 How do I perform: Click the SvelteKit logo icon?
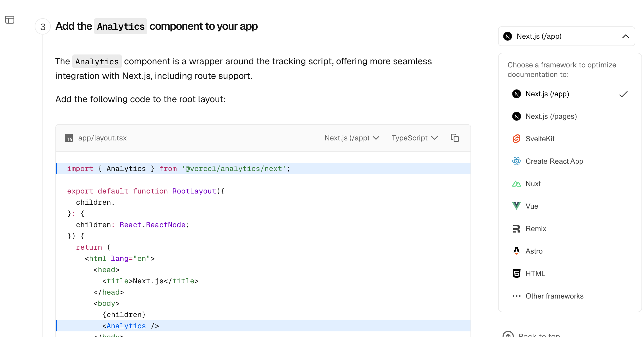pyautogui.click(x=516, y=139)
